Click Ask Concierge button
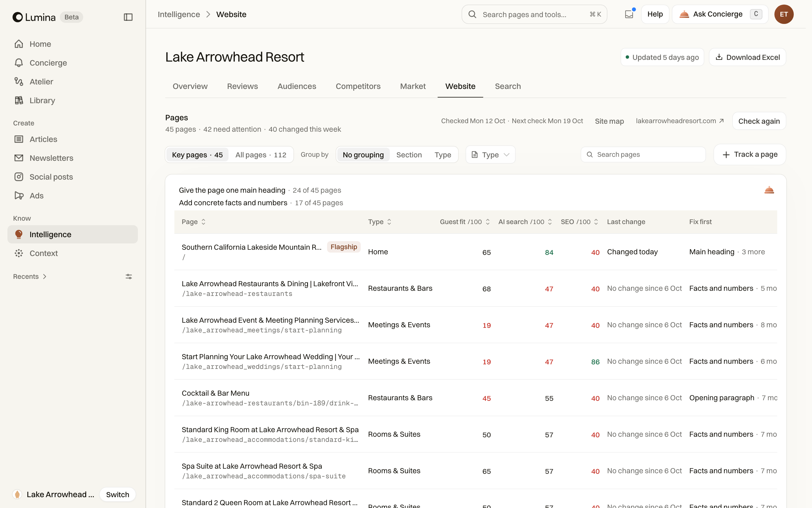The image size is (812, 508). (720, 14)
